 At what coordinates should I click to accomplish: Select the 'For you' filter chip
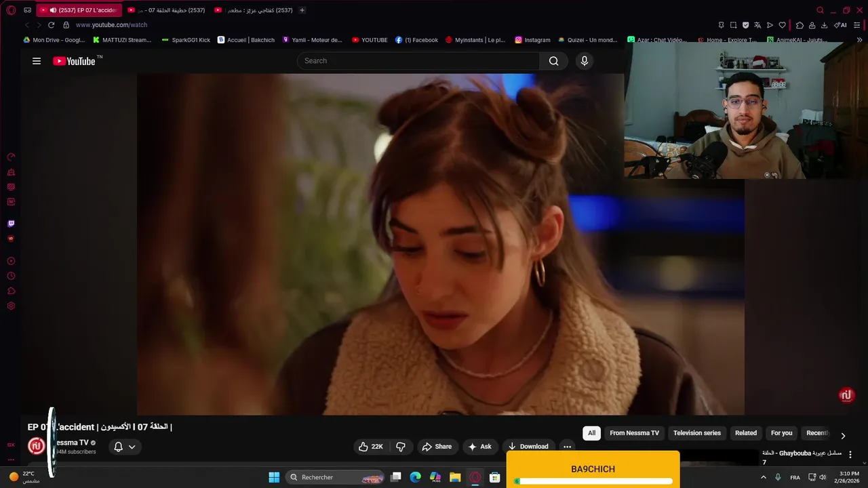click(x=781, y=433)
